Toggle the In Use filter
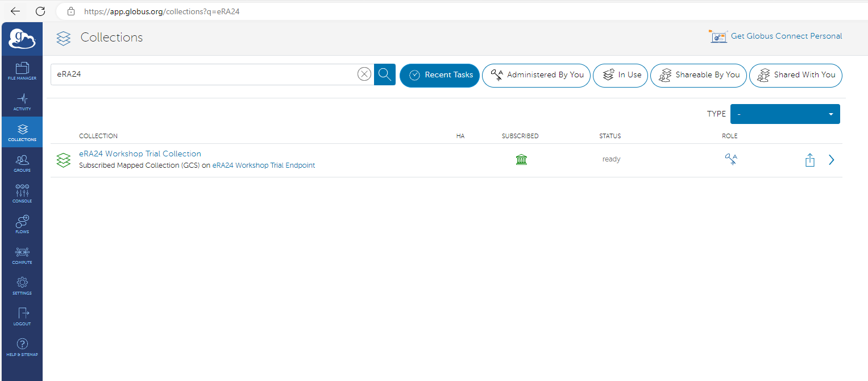 [x=620, y=75]
